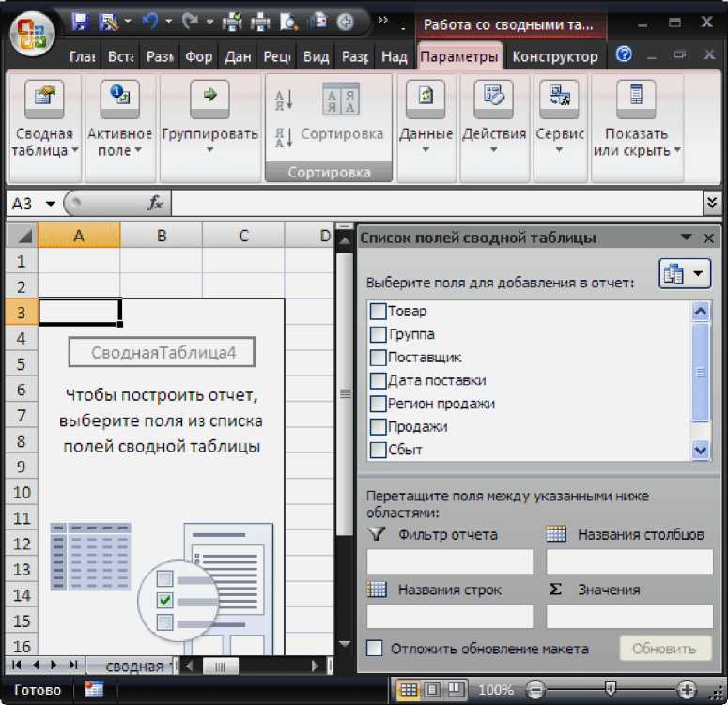The height and width of the screenshot is (705, 728).
Task: Click the insert function fx icon
Action: [x=156, y=203]
